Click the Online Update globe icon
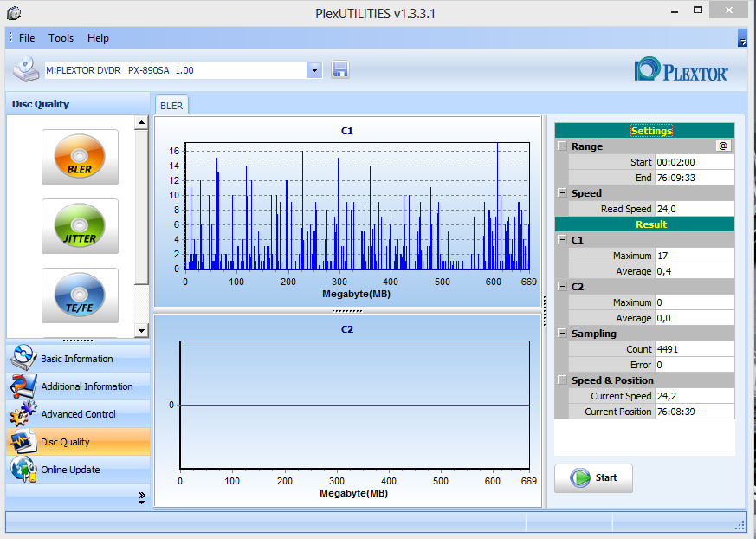Screen dimensions: 756x539 (23, 469)
